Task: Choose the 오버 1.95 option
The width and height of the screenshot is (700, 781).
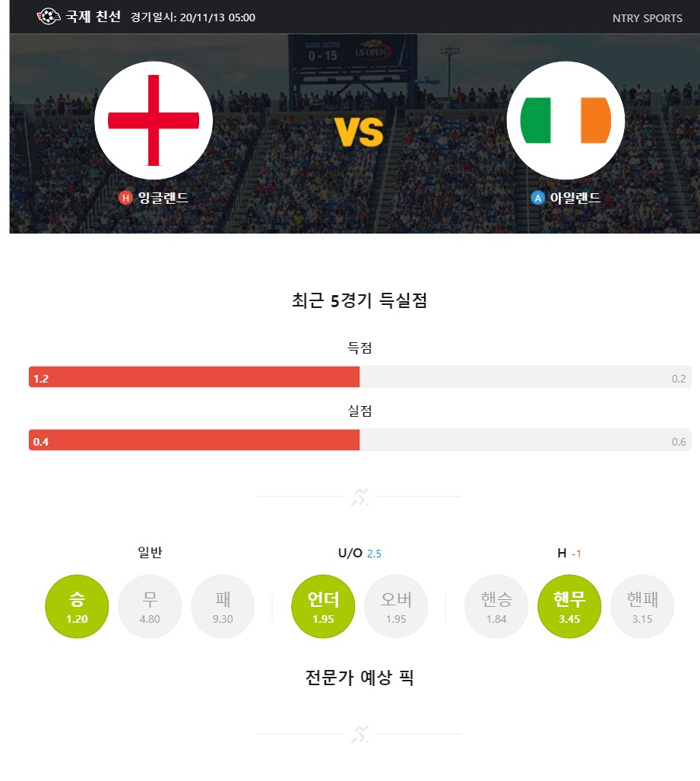Action: click(396, 606)
